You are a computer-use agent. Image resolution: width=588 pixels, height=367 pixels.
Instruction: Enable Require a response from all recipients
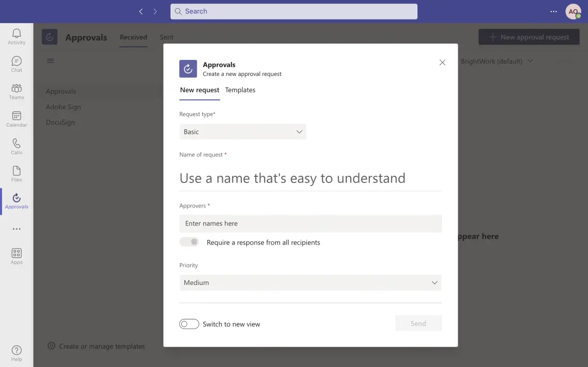pyautogui.click(x=189, y=241)
